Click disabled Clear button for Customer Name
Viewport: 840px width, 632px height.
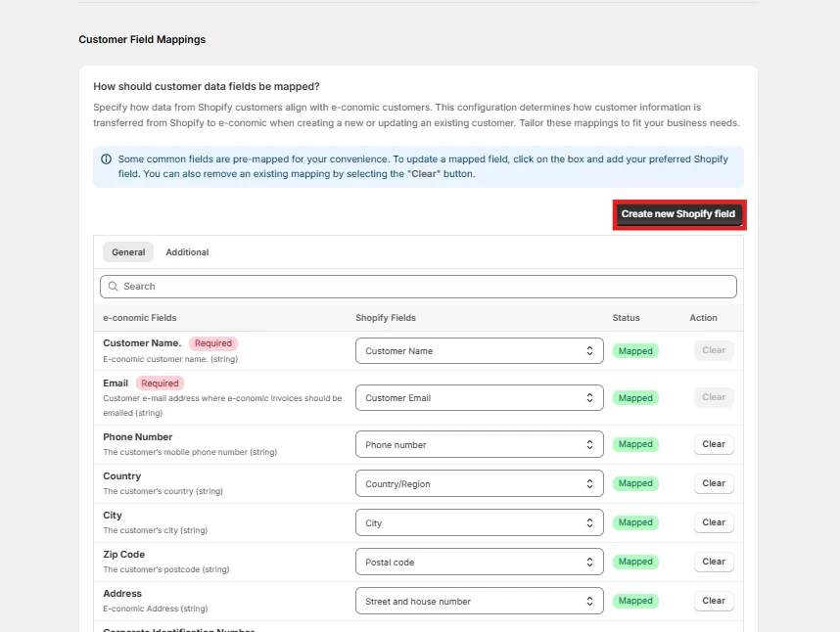[714, 350]
